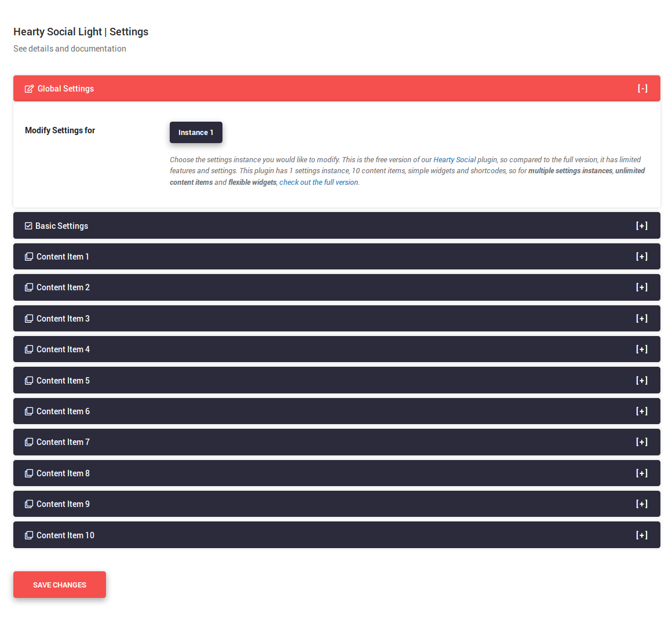Screen dimensions: 672x624
Task: Click the copy icon beside Content Item 7
Action: point(29,442)
